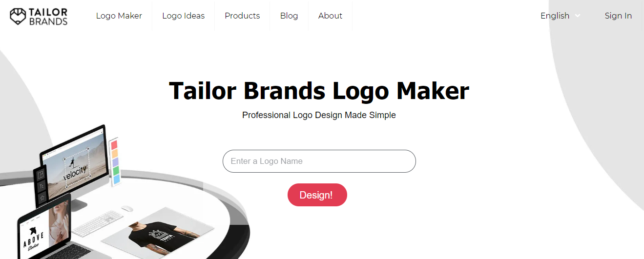Screen dimensions: 644x259
Task: Pick the green swatch in the color palette
Action: tap(116, 171)
